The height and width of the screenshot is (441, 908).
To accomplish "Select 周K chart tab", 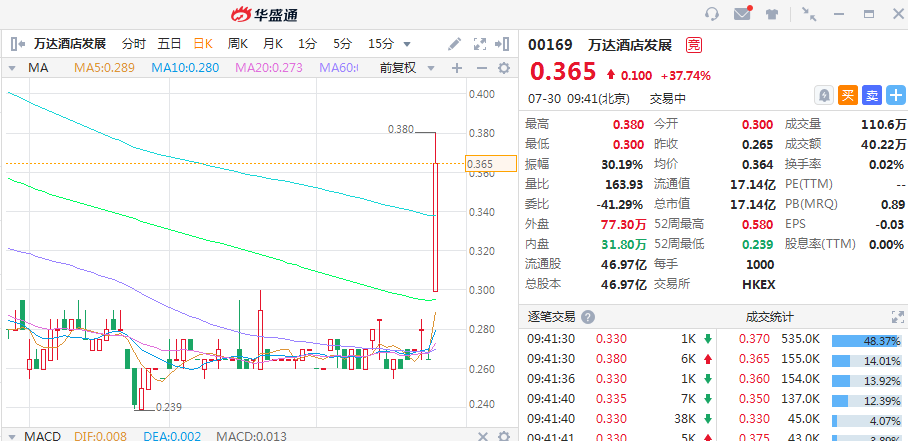I will [x=237, y=43].
